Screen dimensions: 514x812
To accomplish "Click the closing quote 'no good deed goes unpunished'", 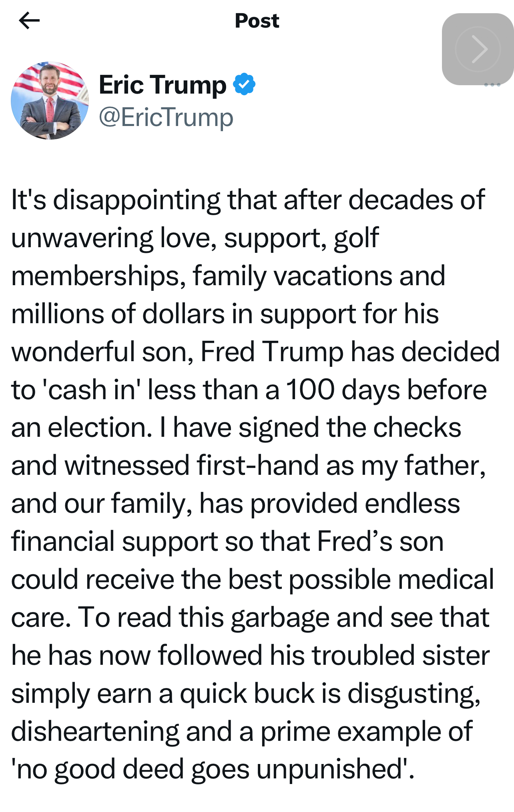I will [213, 770].
